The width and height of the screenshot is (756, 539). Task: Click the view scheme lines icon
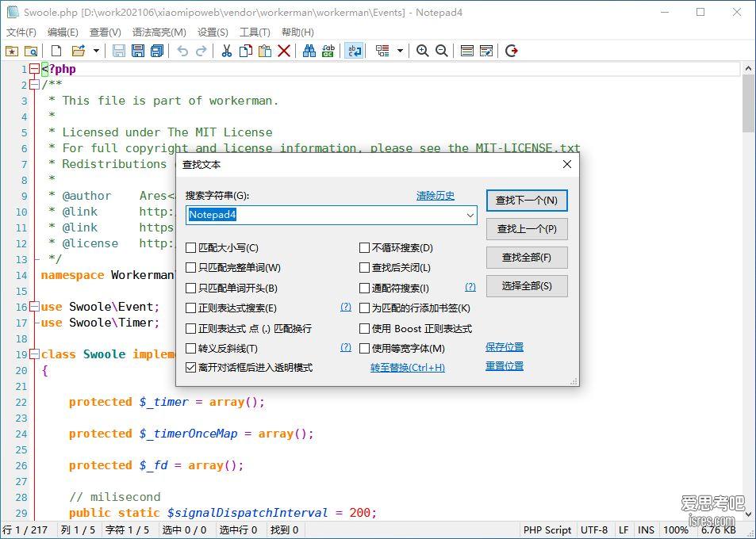click(x=466, y=51)
